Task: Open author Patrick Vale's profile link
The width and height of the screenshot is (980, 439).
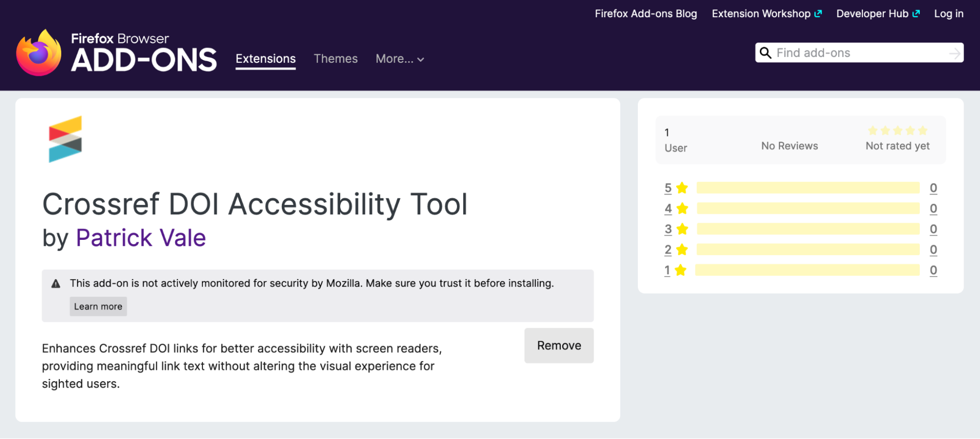Action: [141, 238]
